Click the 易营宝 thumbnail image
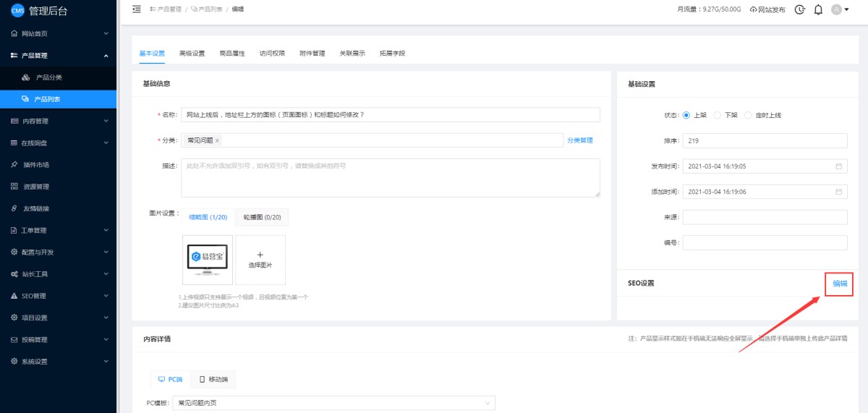This screenshot has height=413, width=868. [208, 260]
